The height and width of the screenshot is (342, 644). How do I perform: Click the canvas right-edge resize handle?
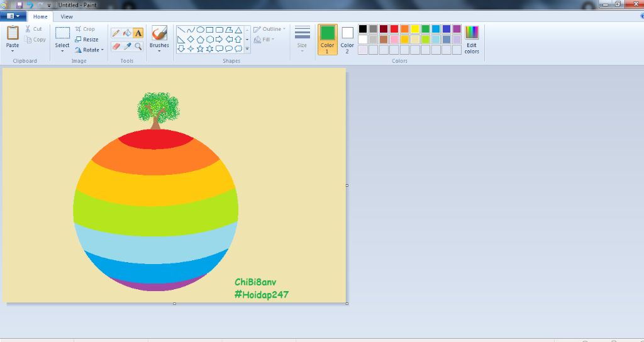pyautogui.click(x=347, y=185)
